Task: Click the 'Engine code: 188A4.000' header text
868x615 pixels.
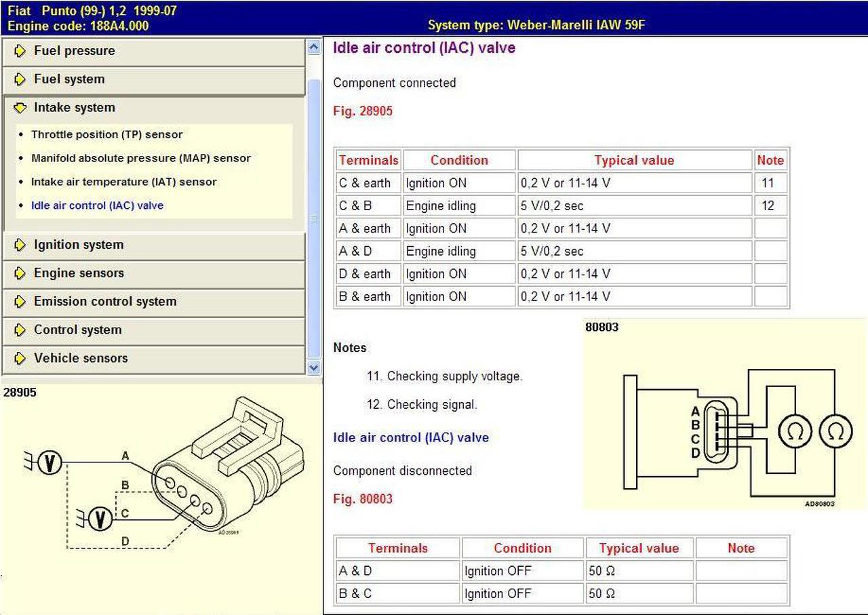Action: pos(78,26)
